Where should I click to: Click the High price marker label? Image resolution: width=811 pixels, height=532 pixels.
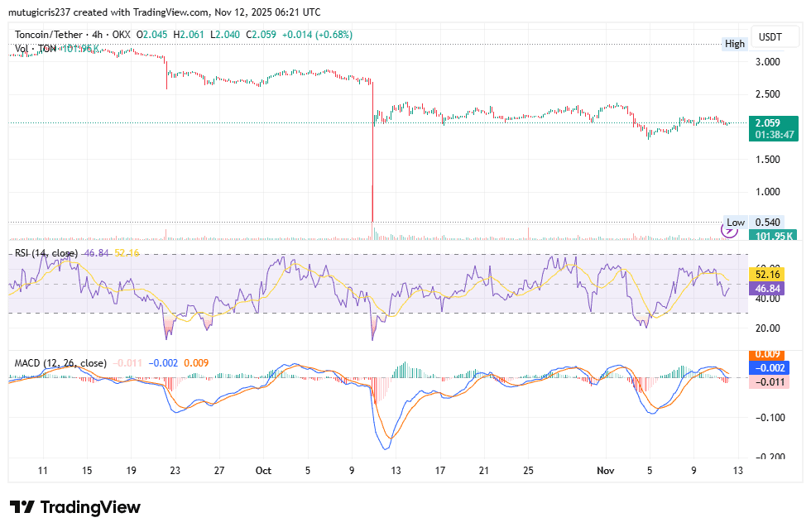(x=734, y=44)
